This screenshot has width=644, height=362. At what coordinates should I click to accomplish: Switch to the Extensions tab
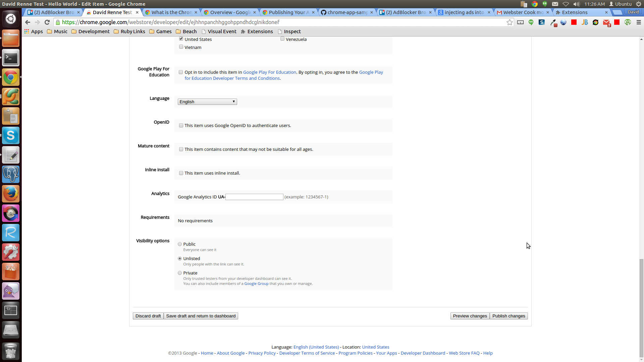pyautogui.click(x=582, y=12)
